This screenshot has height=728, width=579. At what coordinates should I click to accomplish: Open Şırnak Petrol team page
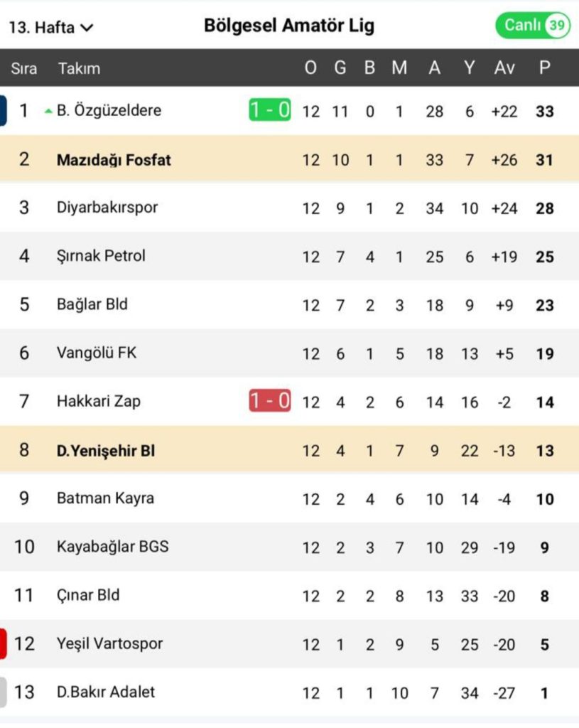point(101,255)
